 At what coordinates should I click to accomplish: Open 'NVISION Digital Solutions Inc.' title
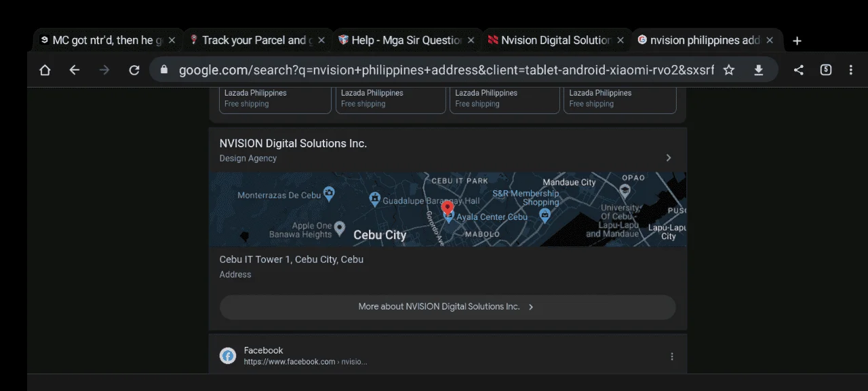293,143
